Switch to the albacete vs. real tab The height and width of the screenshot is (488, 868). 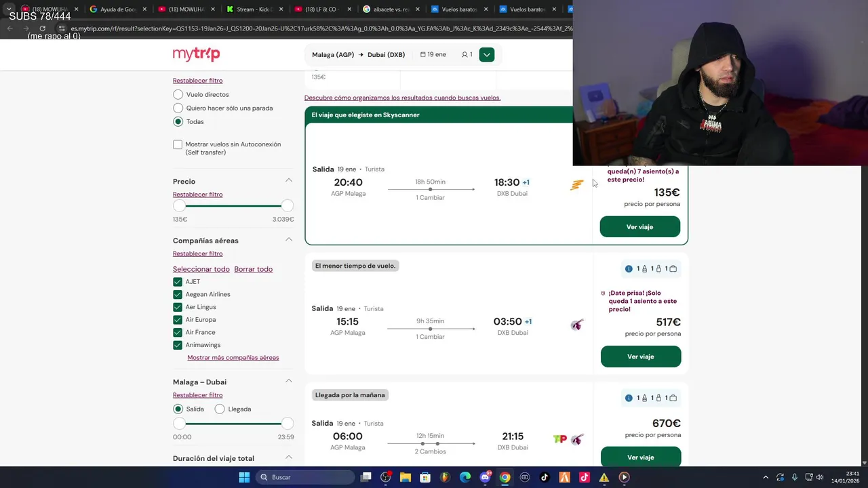[391, 9]
